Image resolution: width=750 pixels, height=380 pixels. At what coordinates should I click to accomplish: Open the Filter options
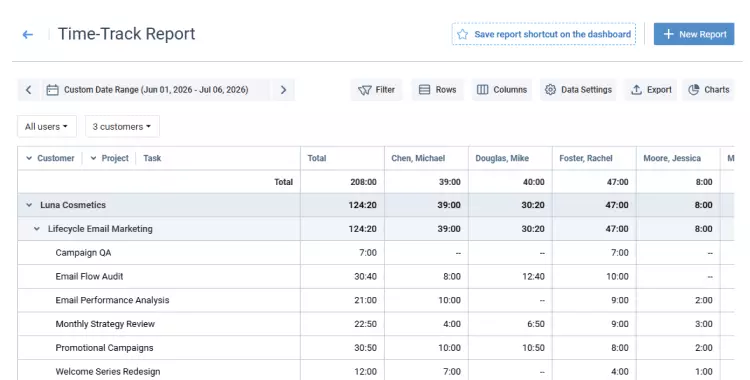[376, 90]
